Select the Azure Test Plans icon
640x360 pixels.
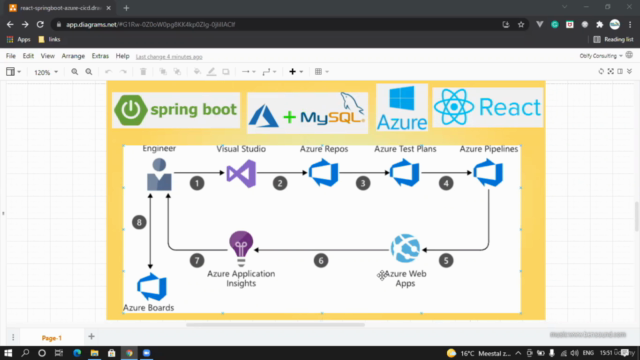404,173
